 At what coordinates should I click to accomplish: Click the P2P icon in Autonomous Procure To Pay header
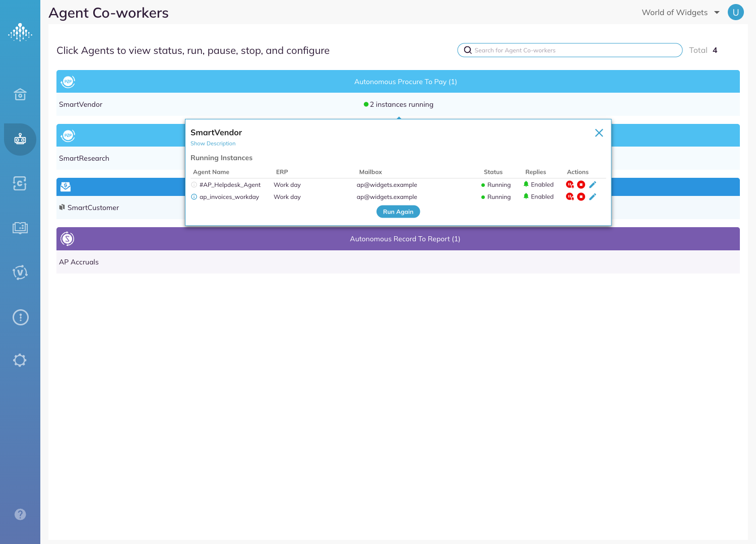[68, 82]
